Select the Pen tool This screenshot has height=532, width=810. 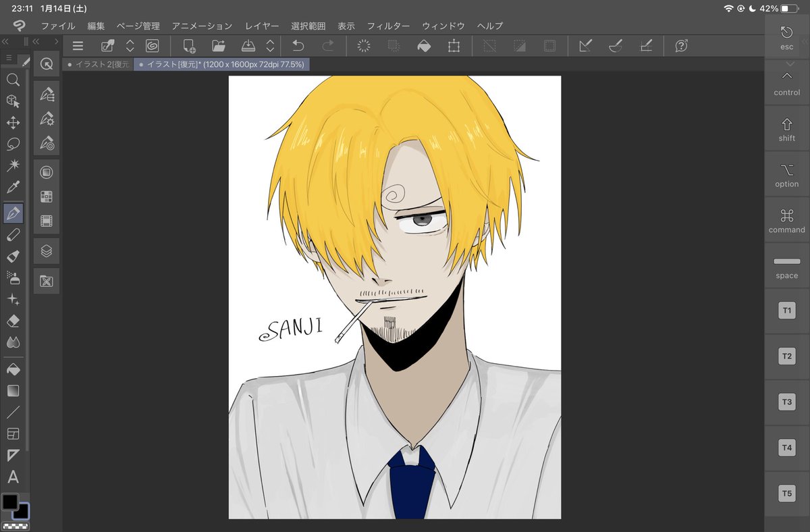13,214
